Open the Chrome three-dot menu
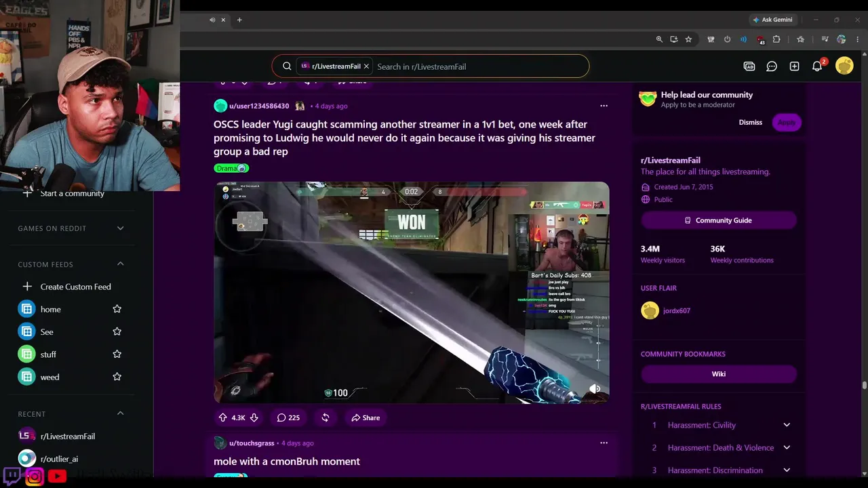Image resolution: width=868 pixels, height=488 pixels. [x=858, y=39]
